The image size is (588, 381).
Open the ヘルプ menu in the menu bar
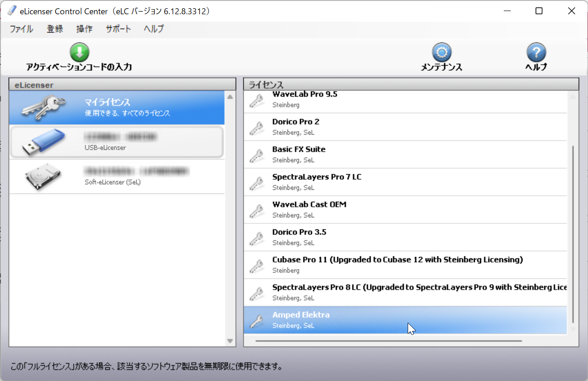click(154, 29)
